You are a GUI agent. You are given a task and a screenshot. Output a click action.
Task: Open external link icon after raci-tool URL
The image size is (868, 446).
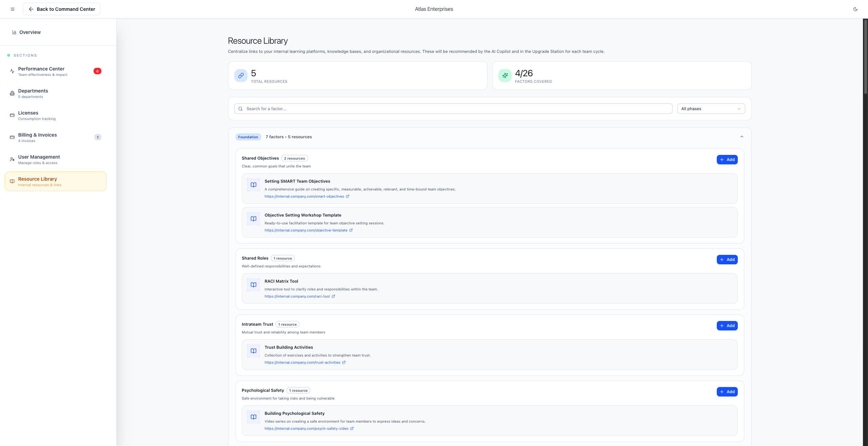333,296
